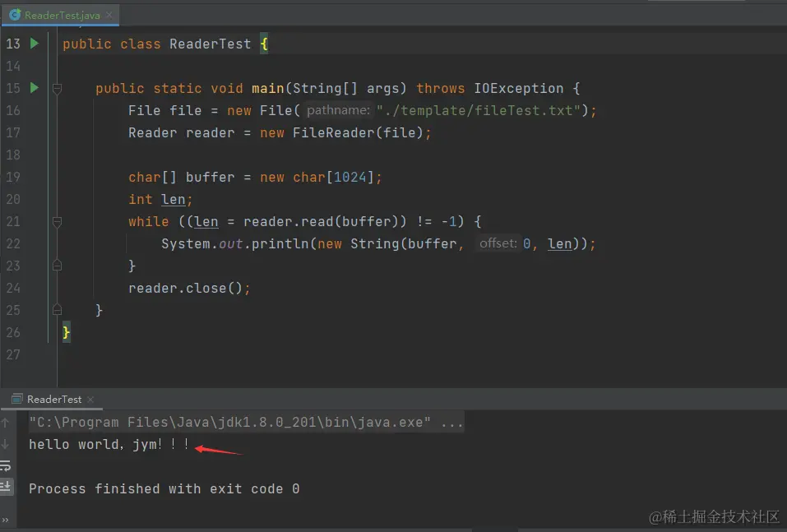The image size is (787, 532).
Task: Run main method from line 15 gutter
Action: 35,88
